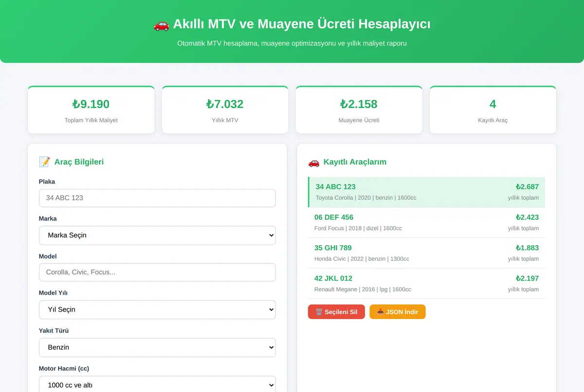Click the Toyota Corolla details text
The width and height of the screenshot is (584, 392).
366,198
